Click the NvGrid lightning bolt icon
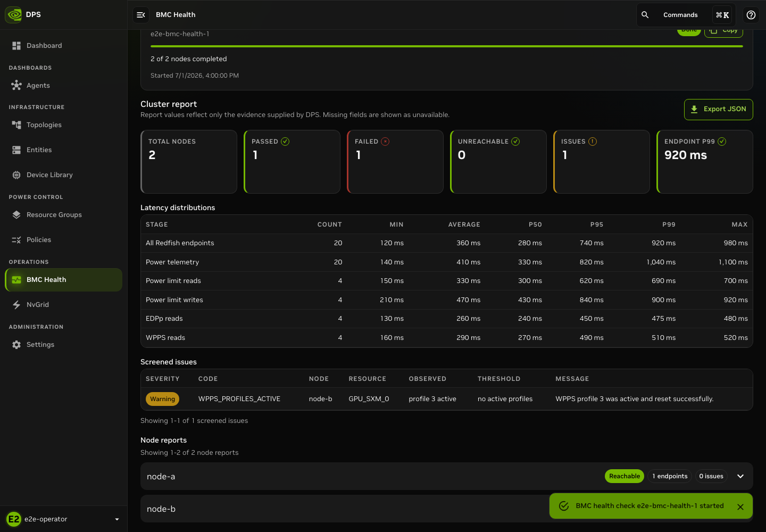This screenshot has height=532, width=766. (x=16, y=305)
